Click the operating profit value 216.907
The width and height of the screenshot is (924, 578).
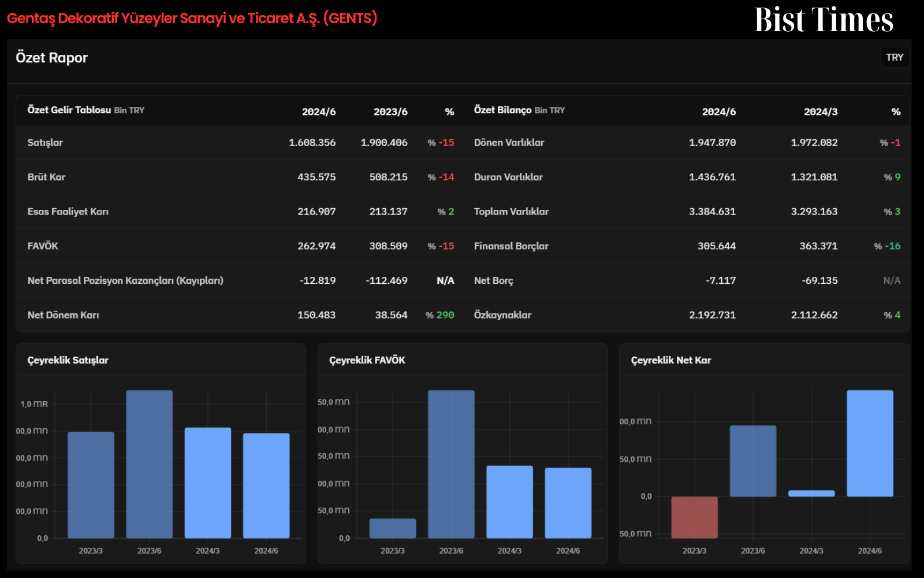(316, 212)
